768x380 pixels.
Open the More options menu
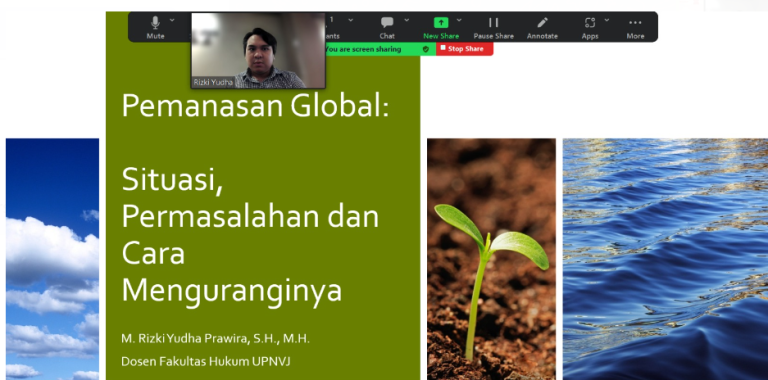635,27
